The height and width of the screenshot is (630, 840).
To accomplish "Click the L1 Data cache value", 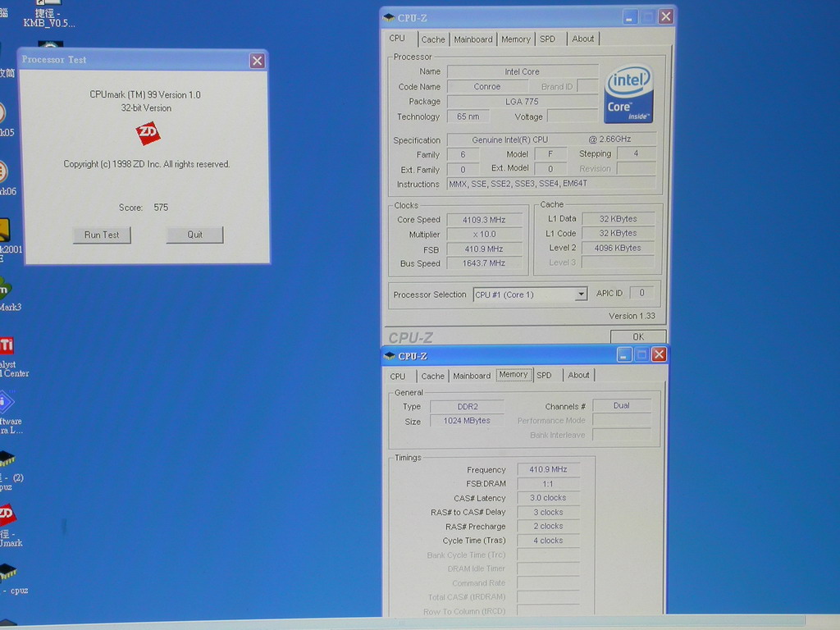I will pyautogui.click(x=619, y=218).
